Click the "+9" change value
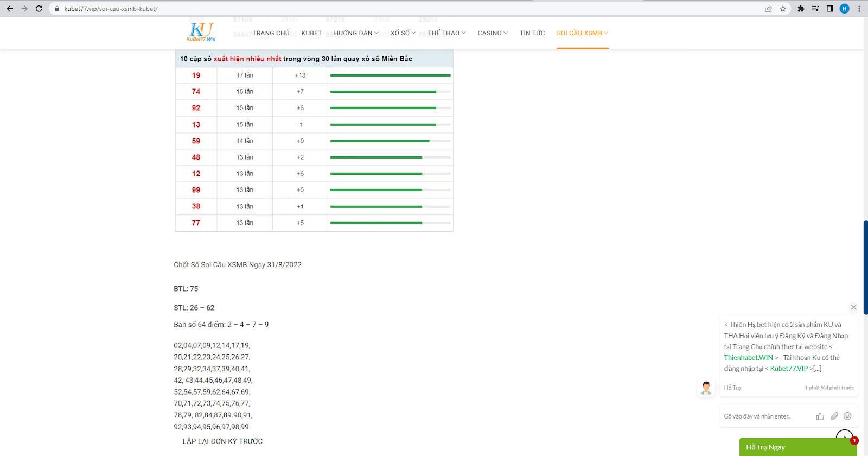The width and height of the screenshot is (868, 456). pyautogui.click(x=300, y=141)
